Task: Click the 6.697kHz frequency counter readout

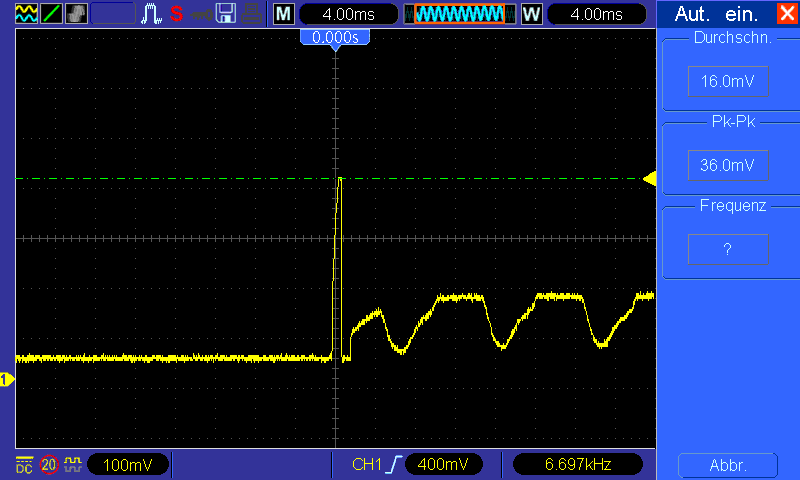Action: (x=578, y=465)
